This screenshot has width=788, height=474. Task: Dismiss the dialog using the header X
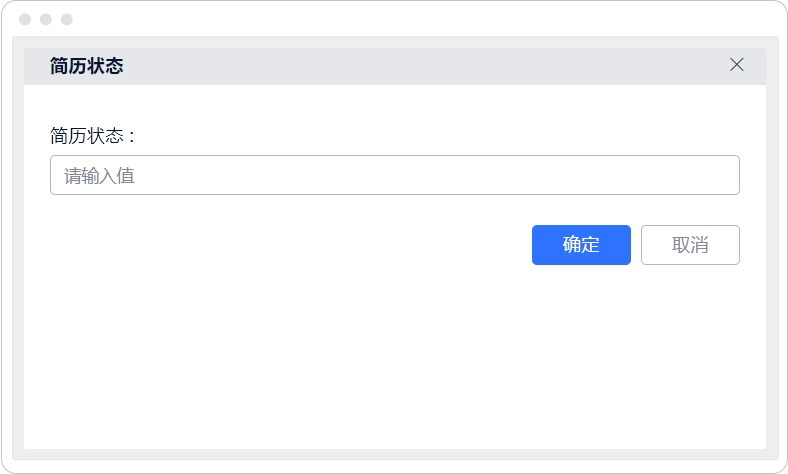737,65
